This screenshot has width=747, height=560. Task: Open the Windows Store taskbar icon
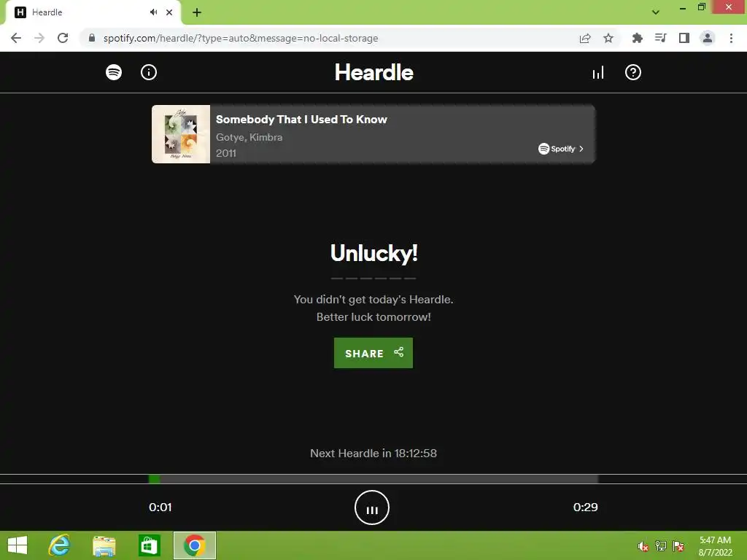[x=149, y=545]
